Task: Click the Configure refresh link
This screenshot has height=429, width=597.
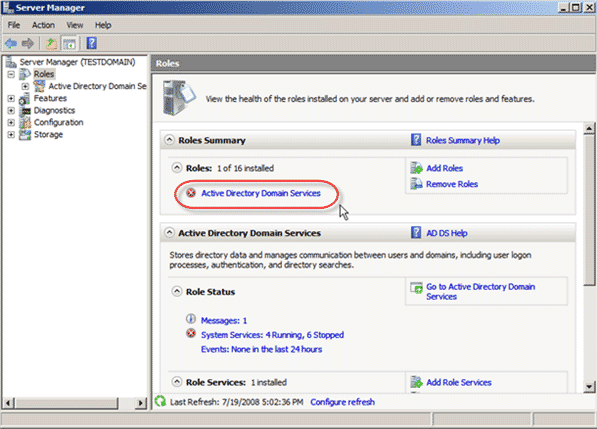Action: pyautogui.click(x=342, y=402)
